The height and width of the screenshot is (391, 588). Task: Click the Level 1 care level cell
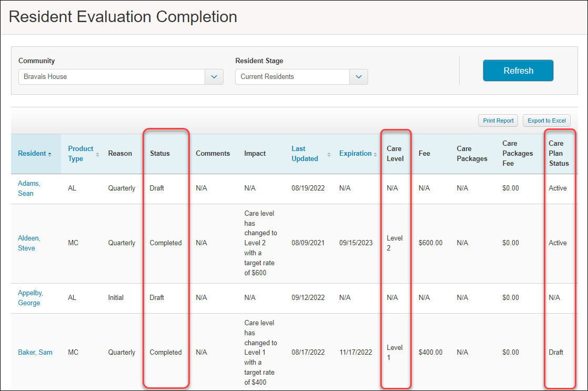(x=394, y=353)
